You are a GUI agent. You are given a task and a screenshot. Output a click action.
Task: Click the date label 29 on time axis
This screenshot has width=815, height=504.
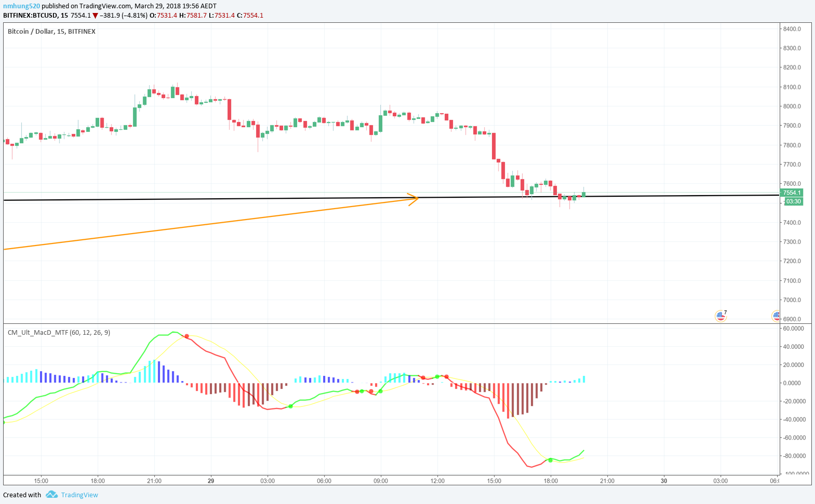(211, 481)
